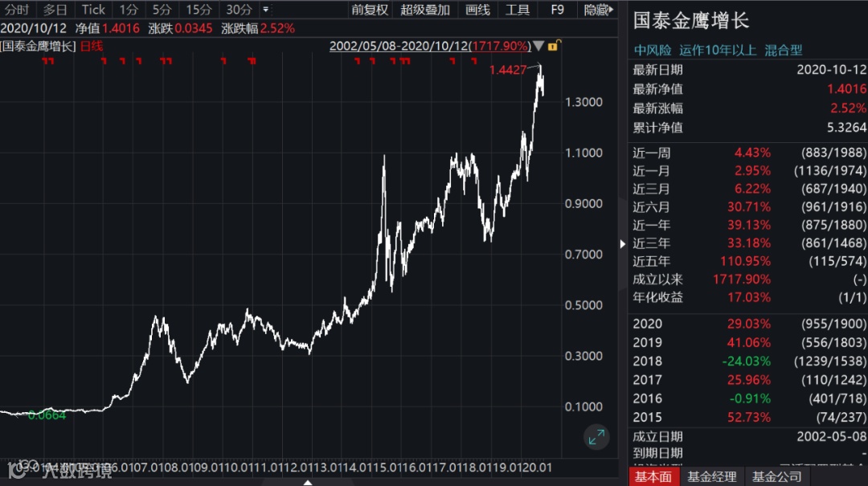This screenshot has height=486, width=868.
Task: Click the 2015 yearly return row
Action: point(749,418)
